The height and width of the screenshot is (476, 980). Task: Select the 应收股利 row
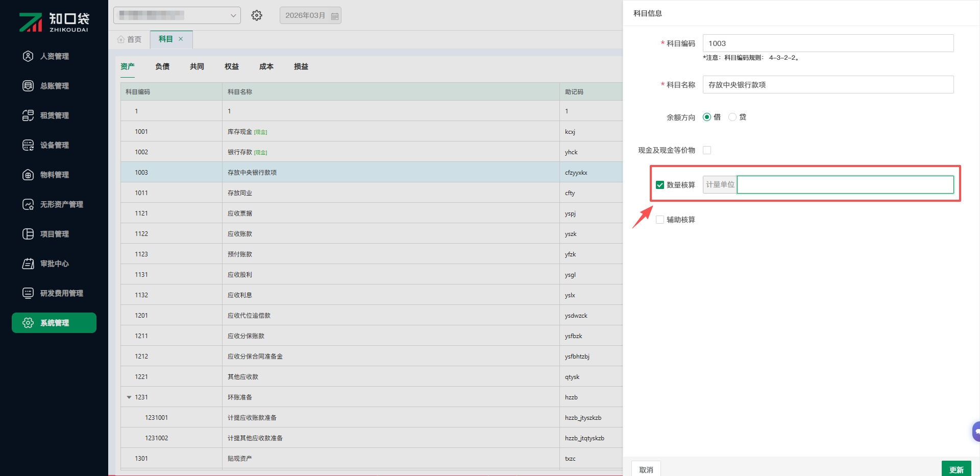click(372, 274)
